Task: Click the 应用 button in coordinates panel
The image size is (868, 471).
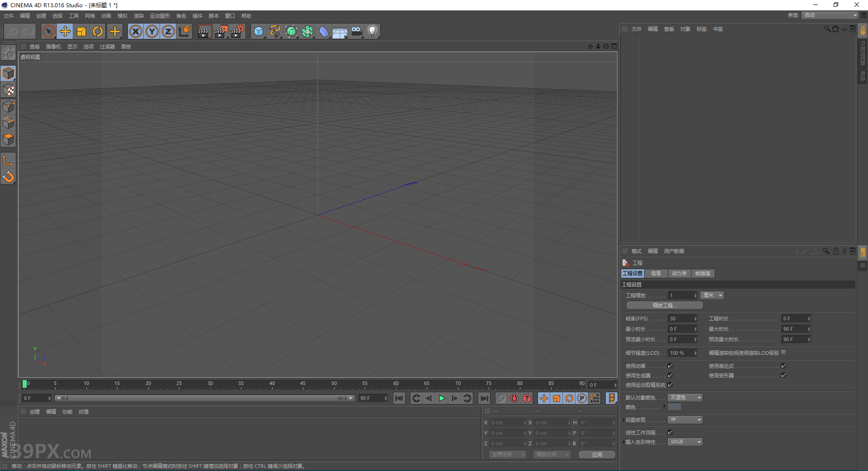Action: point(597,454)
